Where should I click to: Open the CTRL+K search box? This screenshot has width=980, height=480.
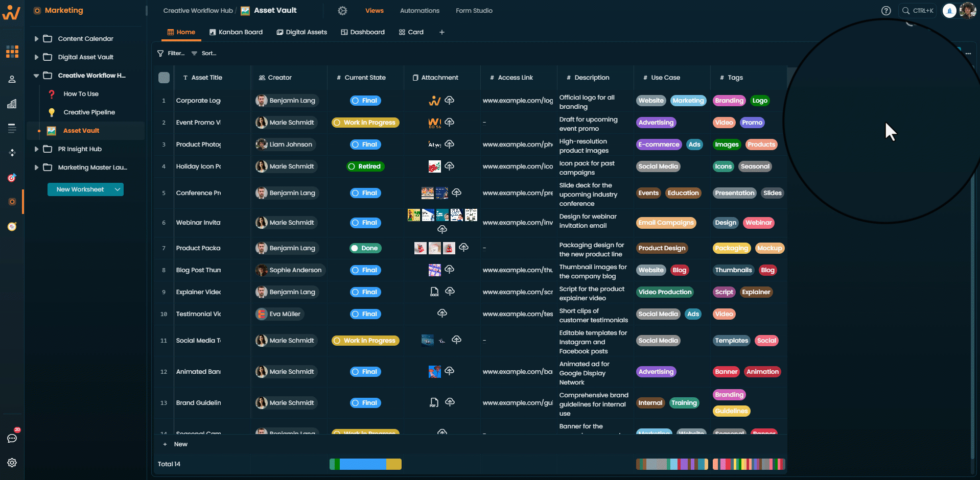coord(917,11)
